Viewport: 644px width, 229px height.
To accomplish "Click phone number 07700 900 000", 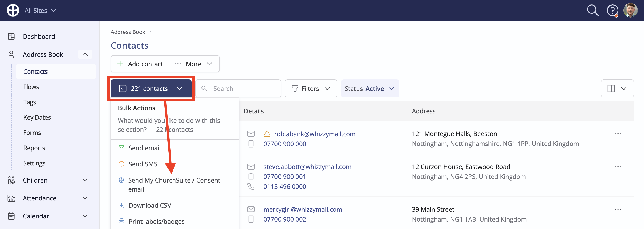I will [285, 144].
